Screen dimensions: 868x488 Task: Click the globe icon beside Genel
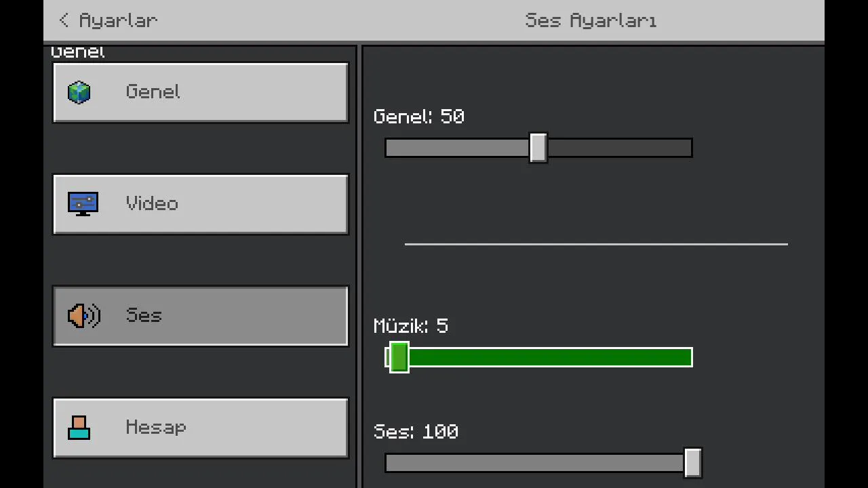pyautogui.click(x=79, y=92)
